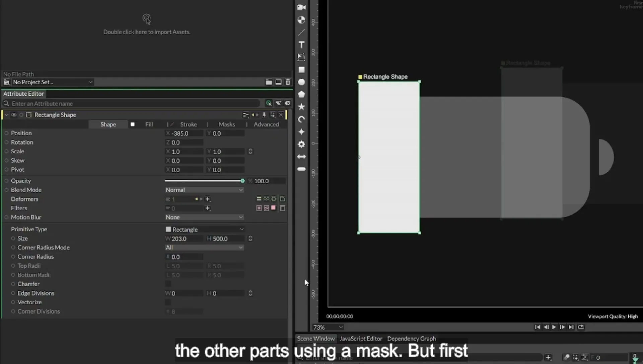Toggle the Vectorize checkbox
The image size is (643, 364).
168,302
